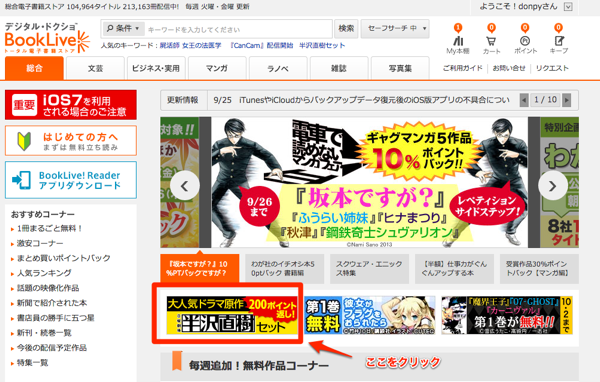Open the お問い合せ link
This screenshot has height=382, width=600.
509,68
